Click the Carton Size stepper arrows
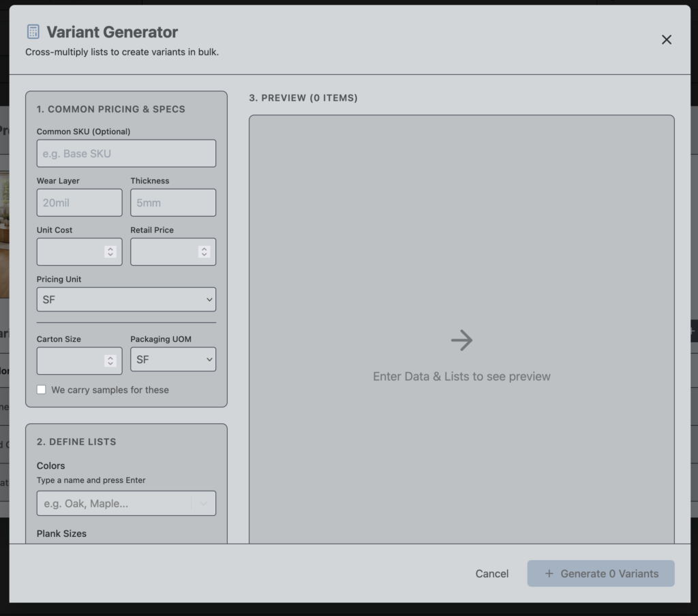 tap(110, 361)
